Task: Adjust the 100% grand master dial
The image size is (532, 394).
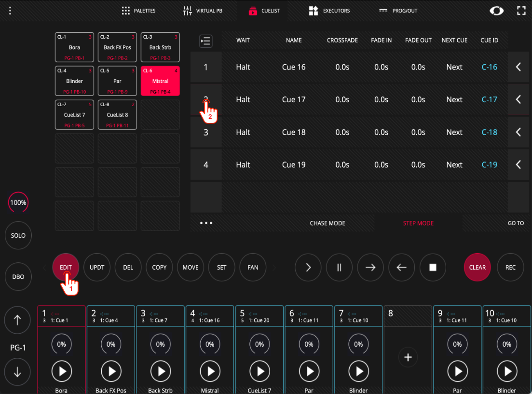Action: tap(18, 203)
